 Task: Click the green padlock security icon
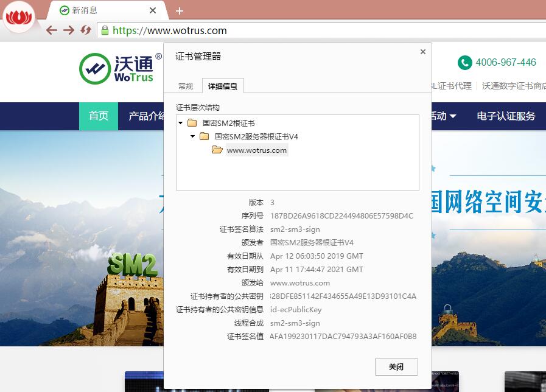105,30
